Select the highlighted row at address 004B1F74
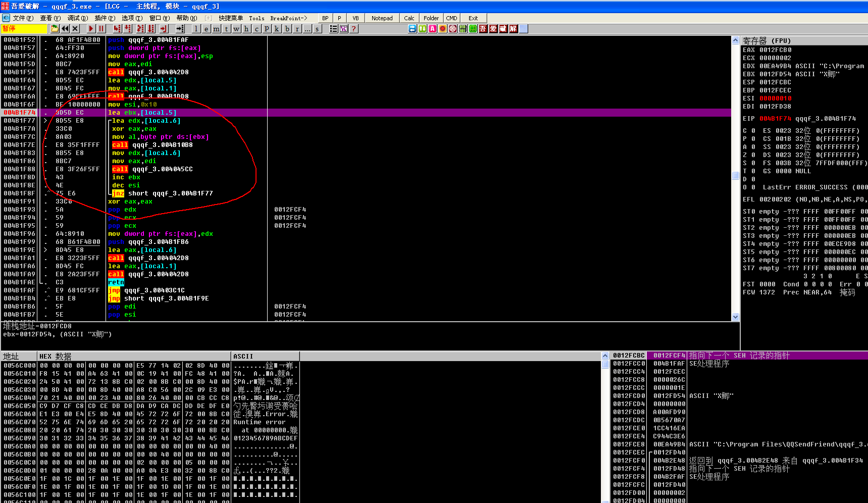 (366, 113)
